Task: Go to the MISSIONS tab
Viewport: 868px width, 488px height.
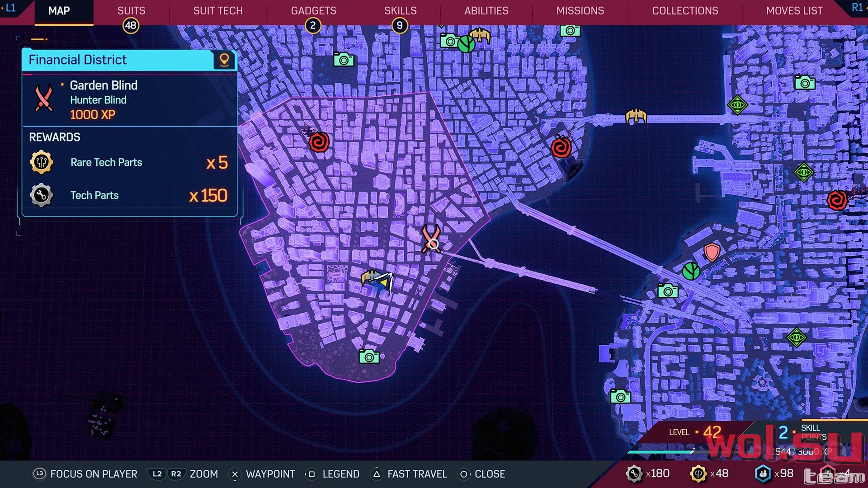Action: coord(580,10)
